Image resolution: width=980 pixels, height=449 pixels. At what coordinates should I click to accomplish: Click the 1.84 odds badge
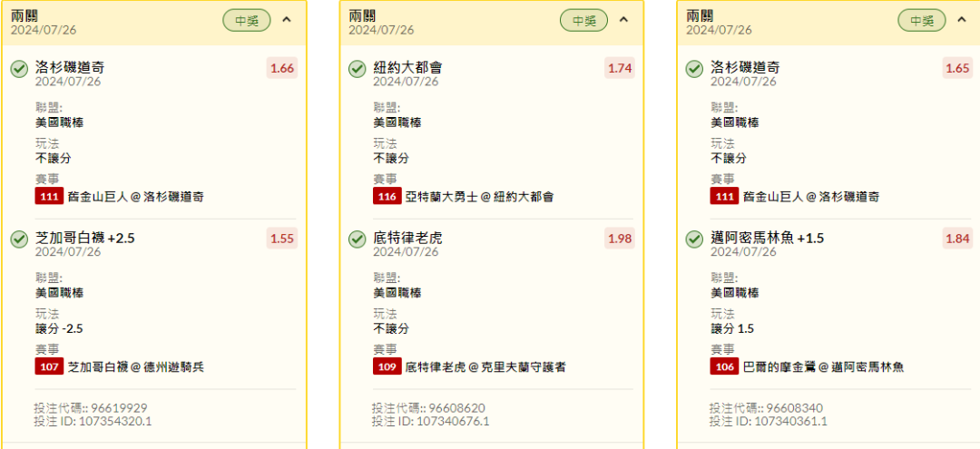pos(957,238)
